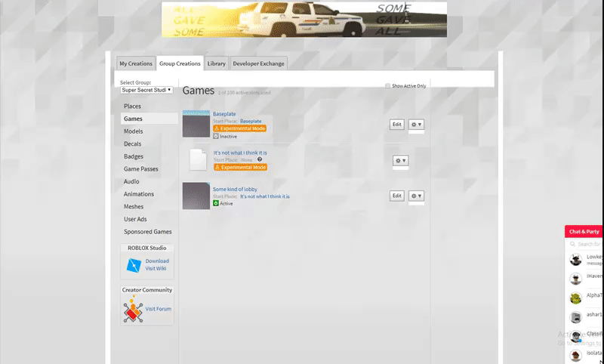This screenshot has height=364, width=604.
Task: Open chat with Isolata friend avatar
Action: [575, 355]
